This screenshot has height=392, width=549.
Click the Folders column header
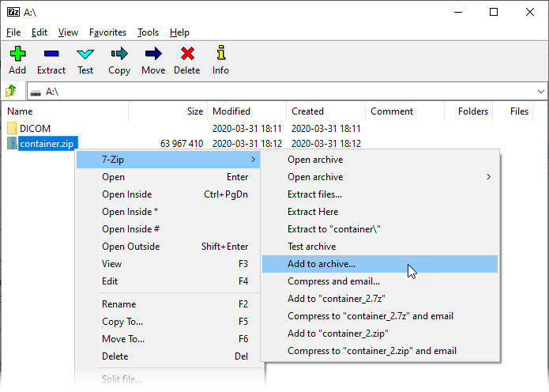tap(468, 111)
